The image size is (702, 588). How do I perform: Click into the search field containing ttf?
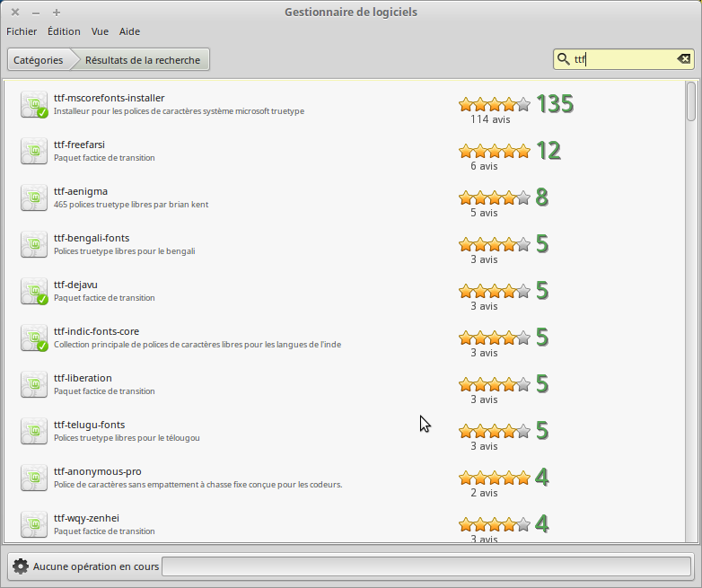point(628,59)
